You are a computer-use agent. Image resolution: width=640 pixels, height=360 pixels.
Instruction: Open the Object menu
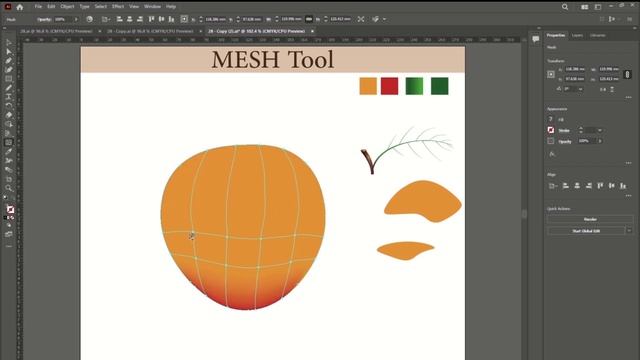[x=67, y=7]
